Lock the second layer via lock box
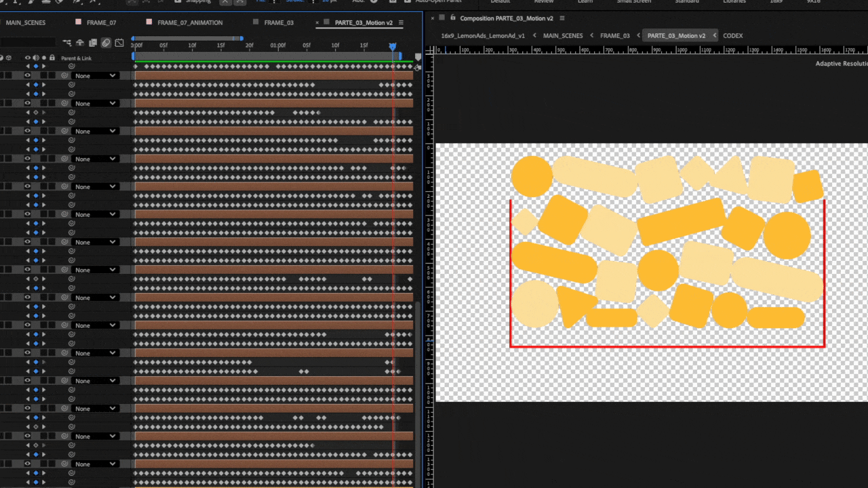Viewport: 868px width, 488px height. [52, 103]
